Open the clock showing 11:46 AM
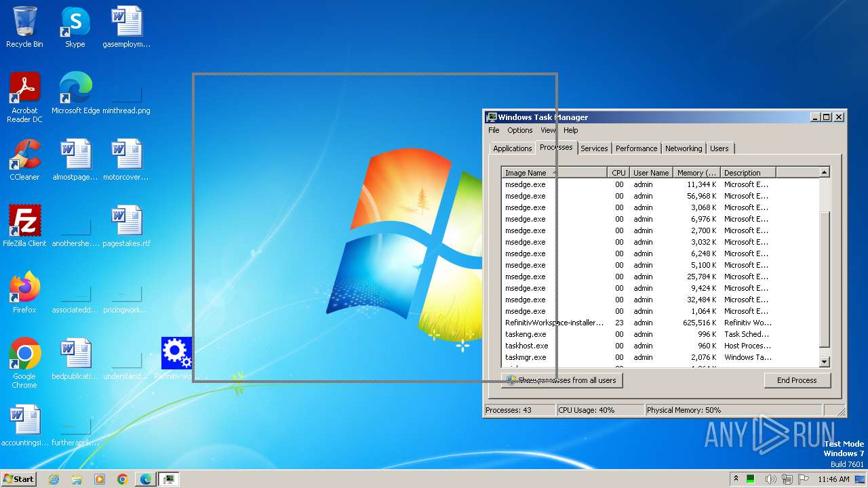The height and width of the screenshot is (488, 868). [833, 479]
